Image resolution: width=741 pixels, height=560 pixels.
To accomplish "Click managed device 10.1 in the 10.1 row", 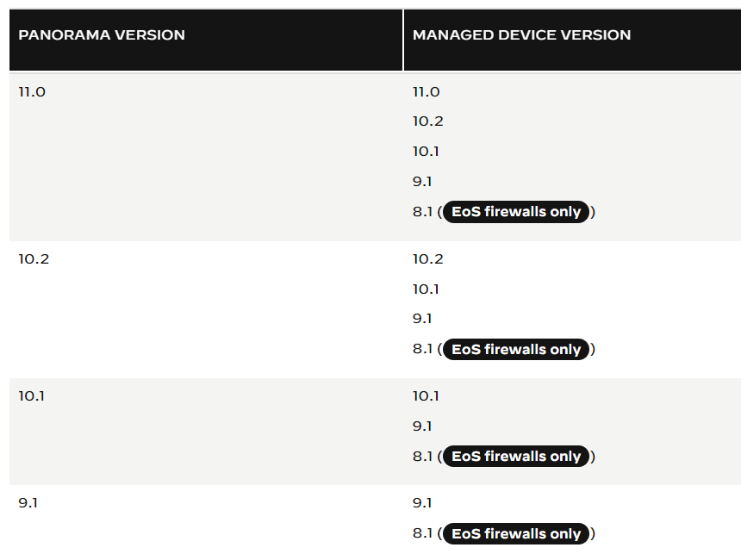I will tap(426, 396).
